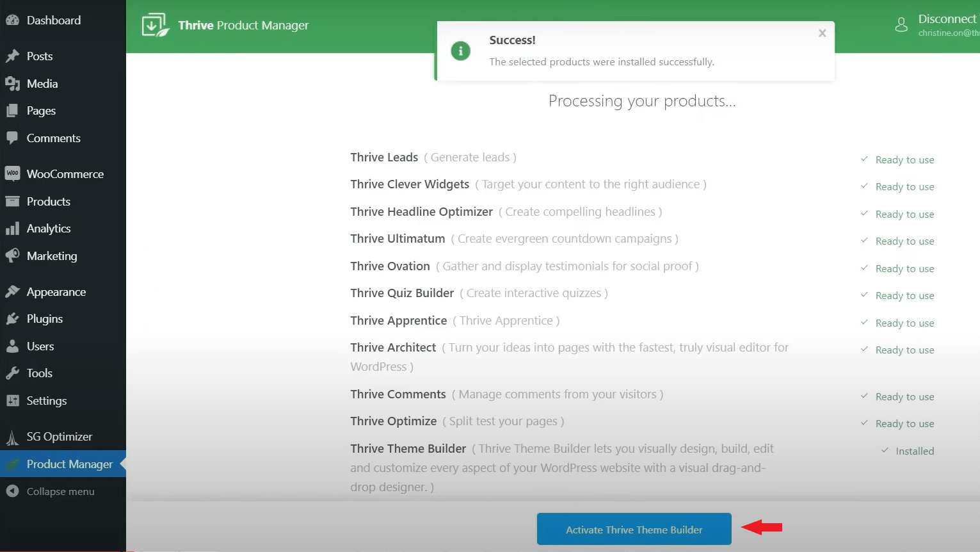This screenshot has height=552, width=980.
Task: Click the installed successfully message text
Action: point(602,62)
